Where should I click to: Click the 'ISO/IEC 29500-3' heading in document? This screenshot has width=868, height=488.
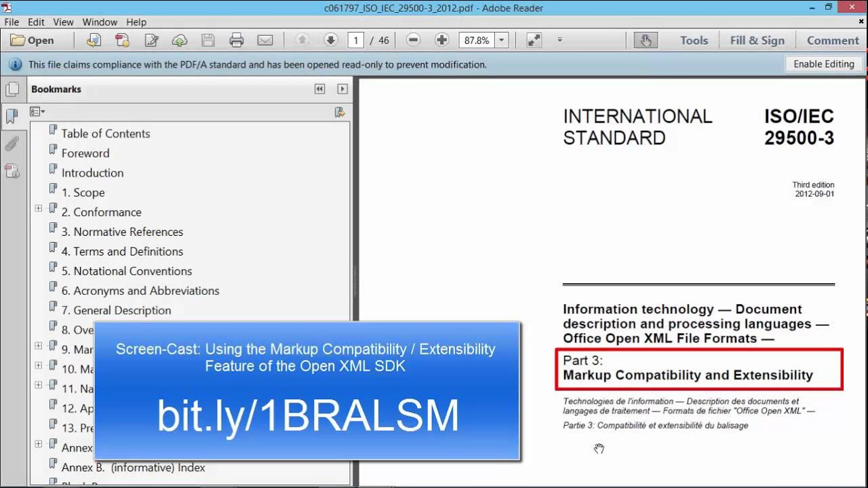(x=799, y=127)
